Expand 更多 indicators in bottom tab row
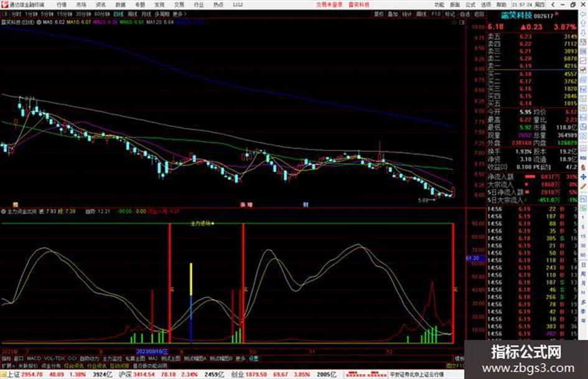Viewport: 588px width, 379px height. click(240, 358)
